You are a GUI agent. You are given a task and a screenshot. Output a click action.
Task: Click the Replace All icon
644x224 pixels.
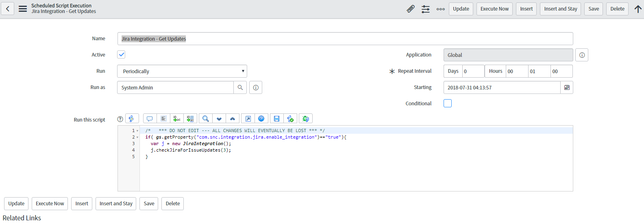pyautogui.click(x=190, y=119)
